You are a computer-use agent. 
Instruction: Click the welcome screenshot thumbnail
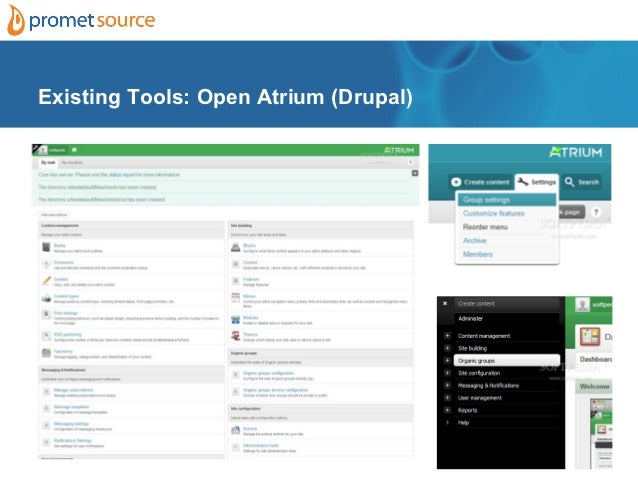tap(601, 433)
